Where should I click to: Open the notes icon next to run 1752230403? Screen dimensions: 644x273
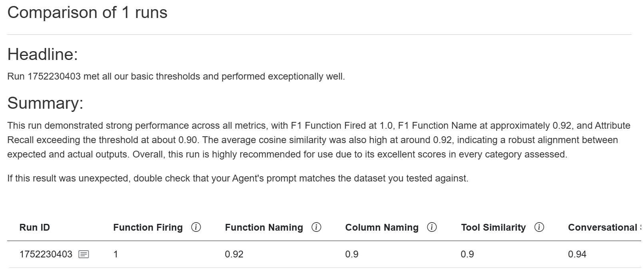pyautogui.click(x=84, y=254)
